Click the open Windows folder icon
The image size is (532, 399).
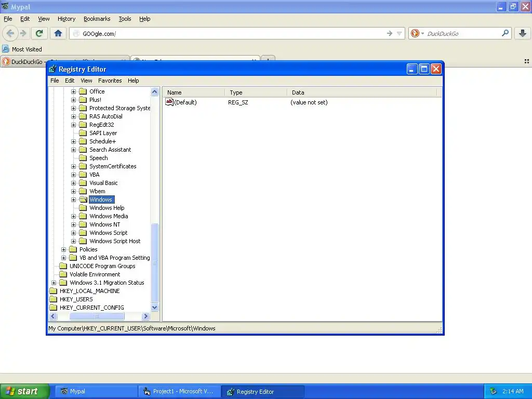(83, 199)
